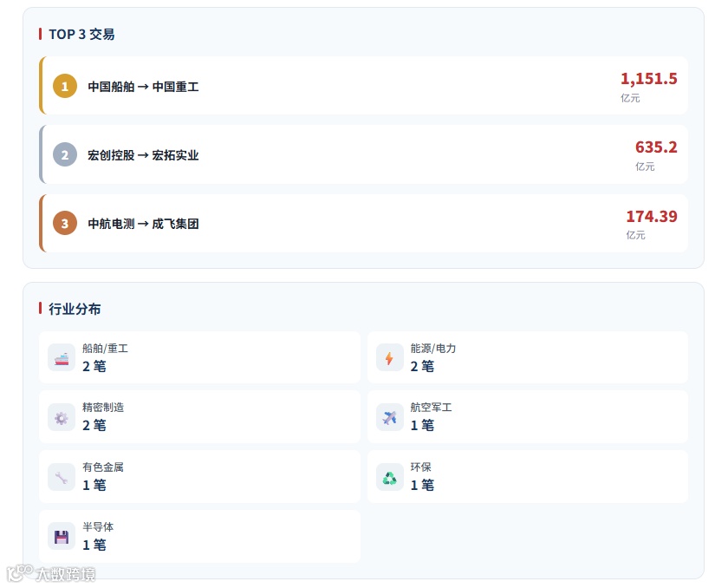Click the 航空军工 industry label
The image size is (728, 588).
point(432,408)
